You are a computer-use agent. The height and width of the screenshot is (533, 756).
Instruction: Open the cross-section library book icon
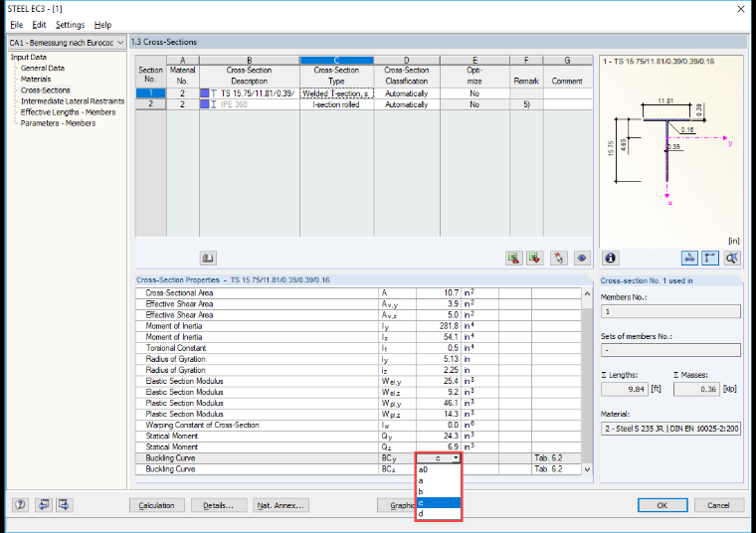pyautogui.click(x=208, y=258)
